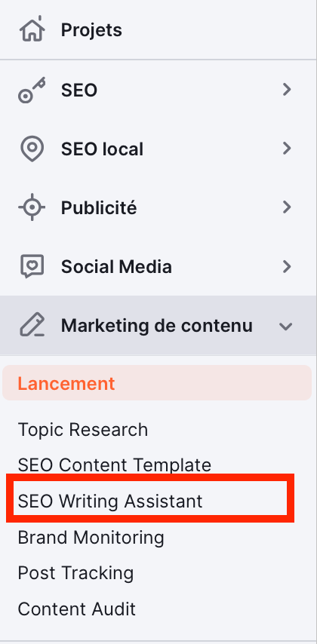Click the Projets house icon
Viewport: 317px width, 644px height.
pos(32,29)
